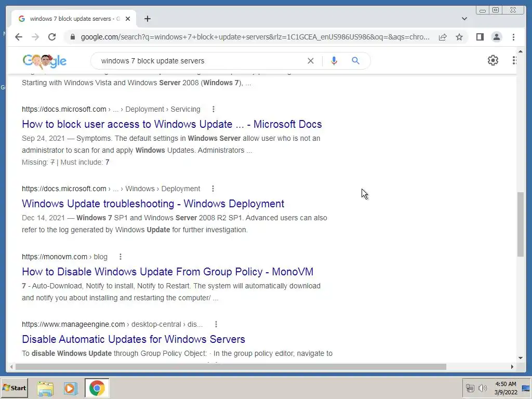532x399 pixels.
Task: Go back to the previous page
Action: tap(19, 37)
